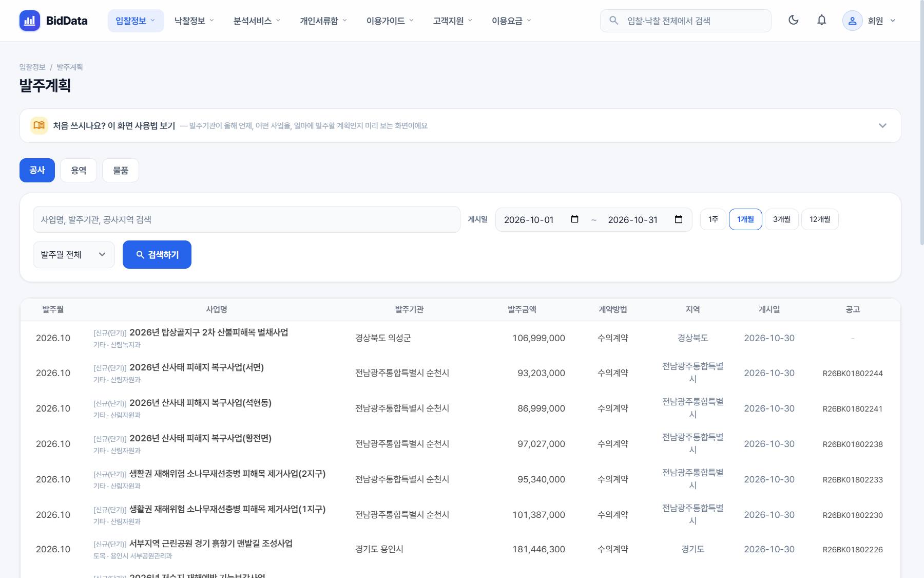Screen dimensions: 924x578
Task: Switch to the 용역 tab
Action: [x=79, y=170]
